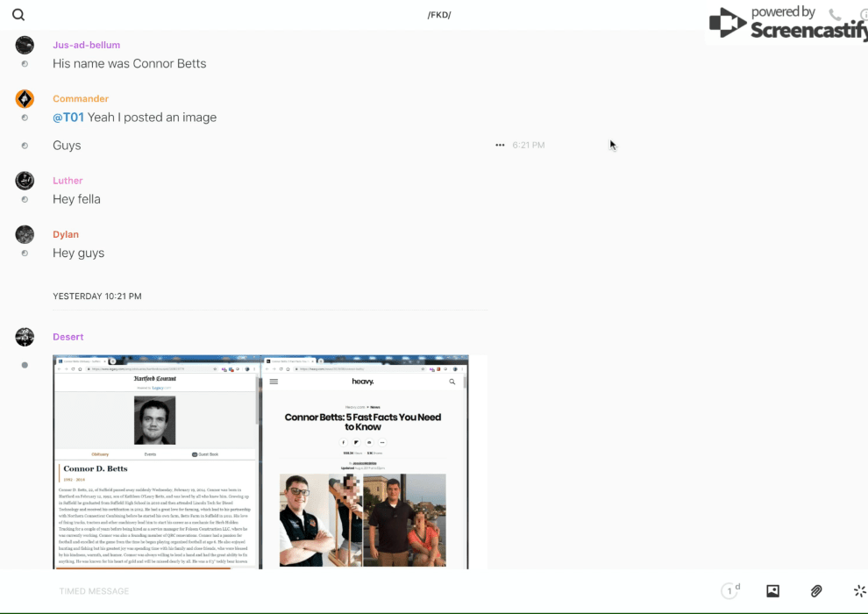The height and width of the screenshot is (614, 868).
Task: Click Luther's avatar picture
Action: tap(25, 181)
